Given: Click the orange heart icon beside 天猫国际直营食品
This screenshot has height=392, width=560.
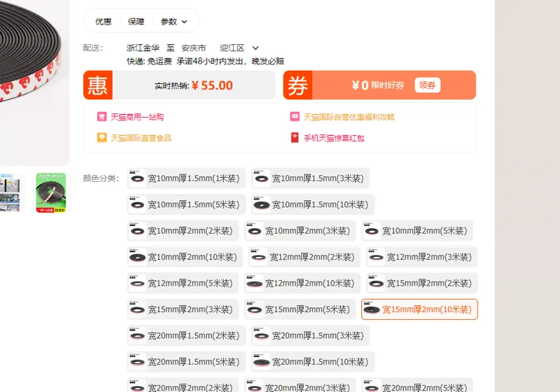Looking at the screenshot, I should coord(101,137).
